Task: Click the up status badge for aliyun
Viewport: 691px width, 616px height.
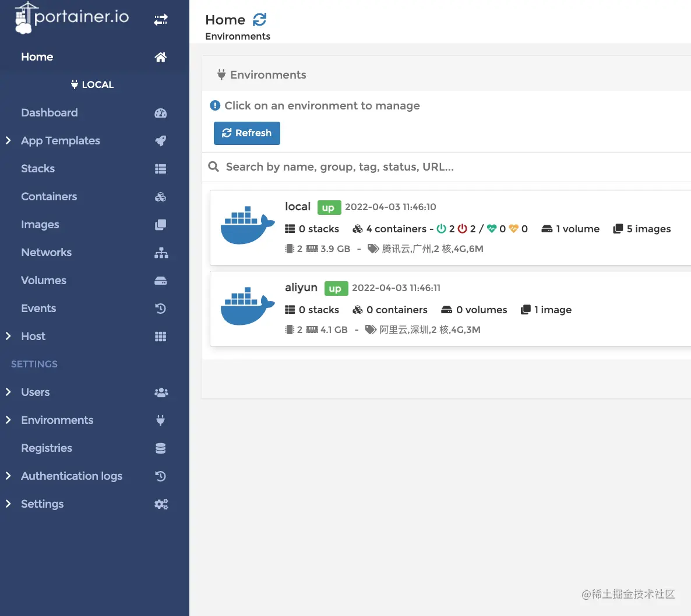Action: [336, 288]
